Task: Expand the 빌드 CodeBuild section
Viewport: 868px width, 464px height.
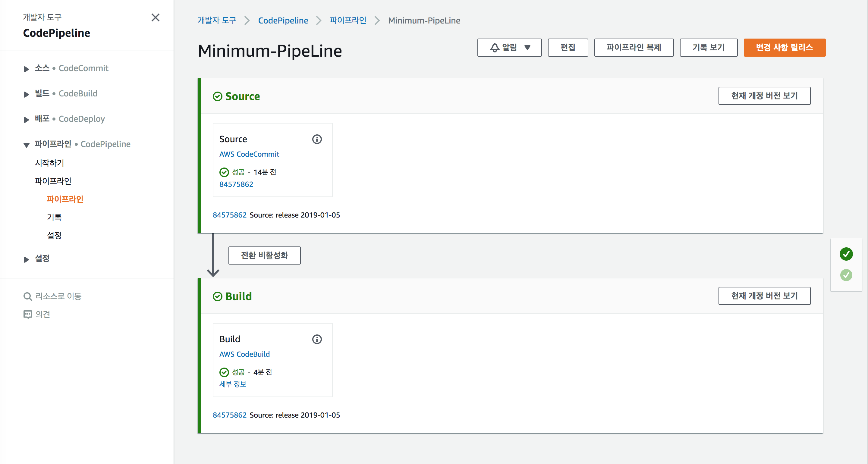Action: click(x=26, y=94)
